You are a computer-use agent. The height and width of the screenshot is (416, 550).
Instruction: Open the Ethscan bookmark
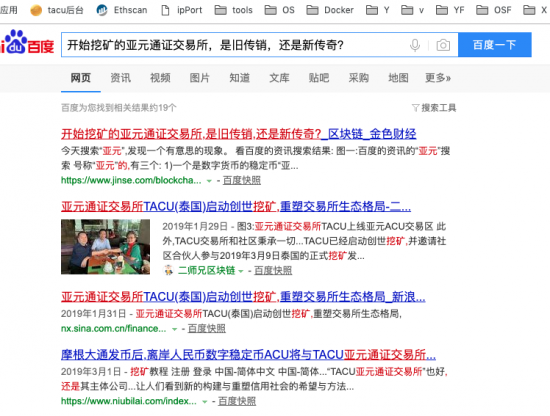point(122,10)
